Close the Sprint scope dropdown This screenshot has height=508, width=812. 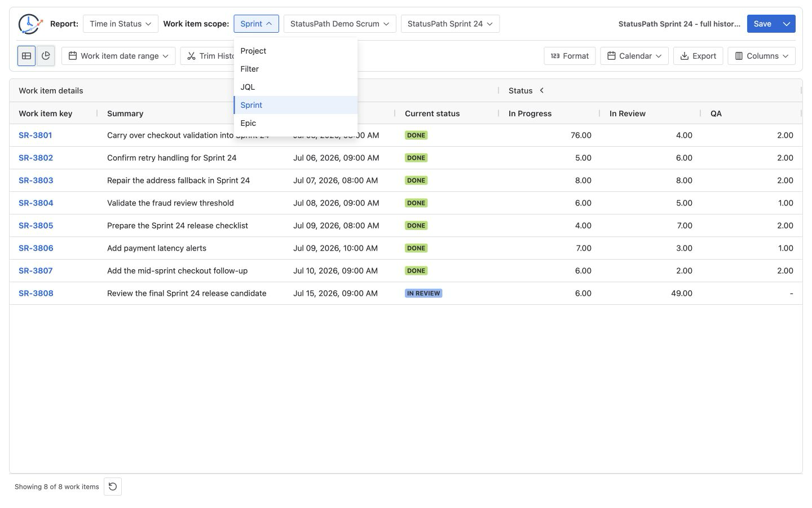click(x=256, y=24)
